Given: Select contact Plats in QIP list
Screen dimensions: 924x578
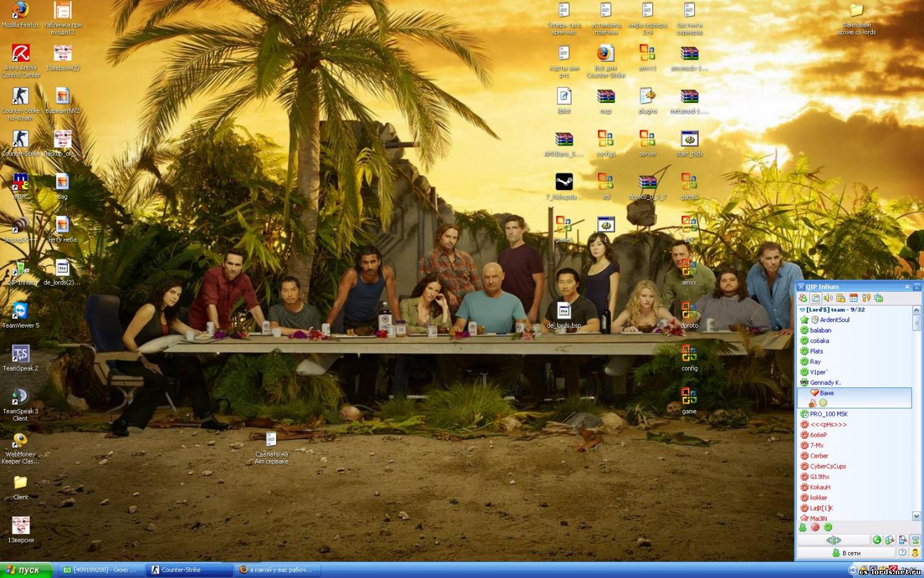Looking at the screenshot, I should click(x=854, y=351).
